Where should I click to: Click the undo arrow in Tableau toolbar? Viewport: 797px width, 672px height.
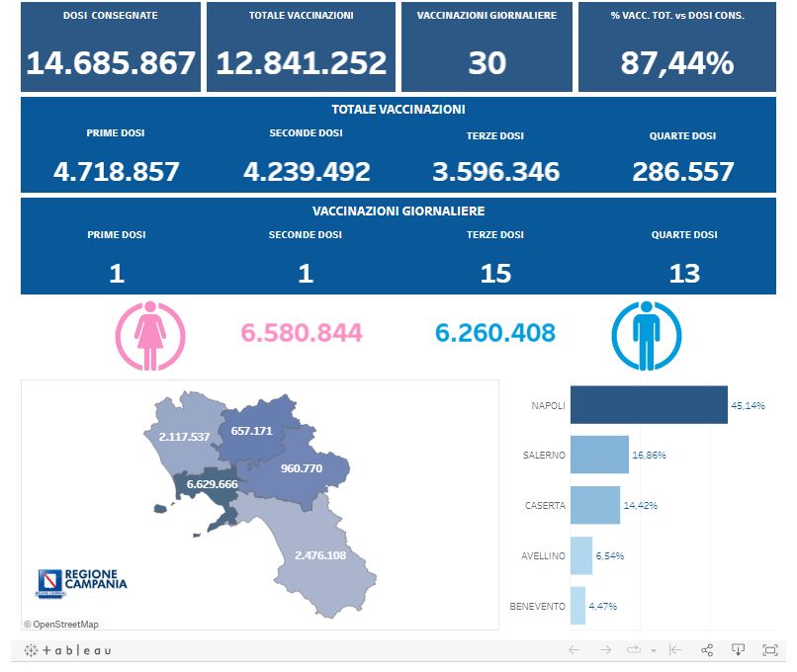coord(575,650)
